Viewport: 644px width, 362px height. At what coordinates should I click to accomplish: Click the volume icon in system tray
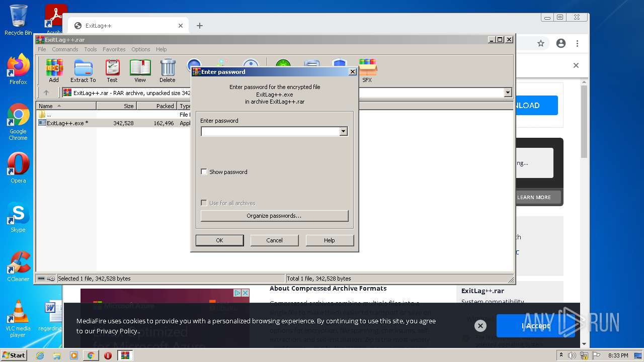(x=572, y=355)
